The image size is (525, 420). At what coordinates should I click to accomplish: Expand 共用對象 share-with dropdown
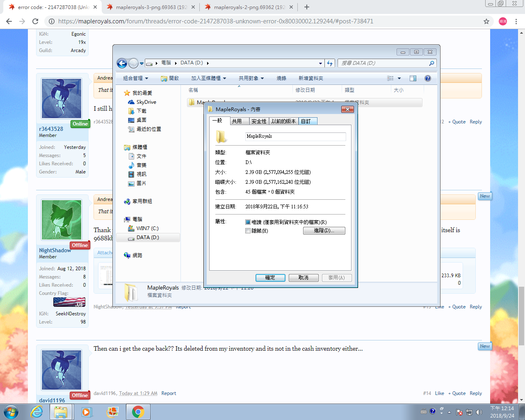click(x=251, y=78)
